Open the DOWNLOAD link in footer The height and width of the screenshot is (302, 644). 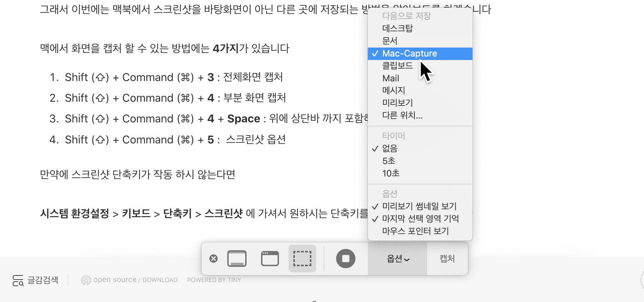click(160, 280)
